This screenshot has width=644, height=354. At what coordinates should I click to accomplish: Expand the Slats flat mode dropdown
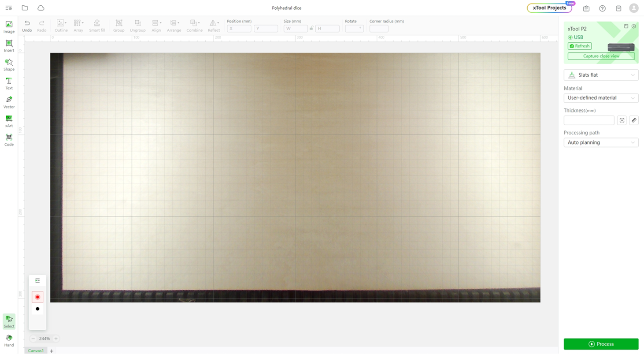click(x=601, y=75)
